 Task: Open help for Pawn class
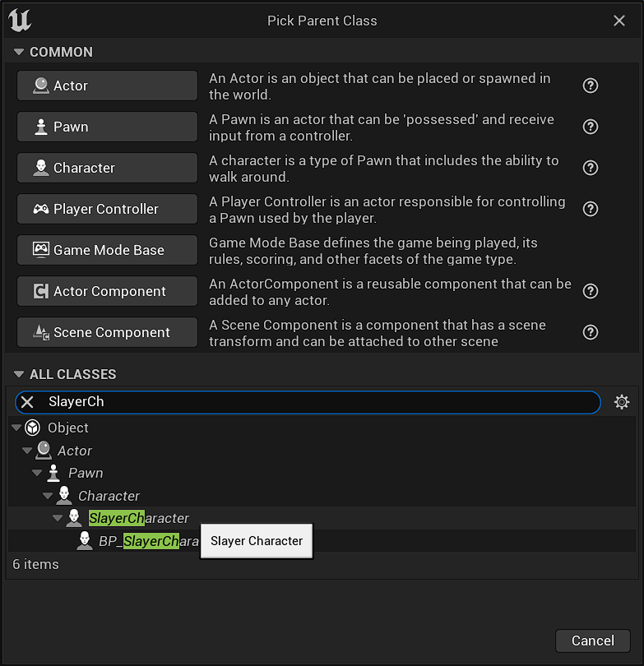(591, 127)
